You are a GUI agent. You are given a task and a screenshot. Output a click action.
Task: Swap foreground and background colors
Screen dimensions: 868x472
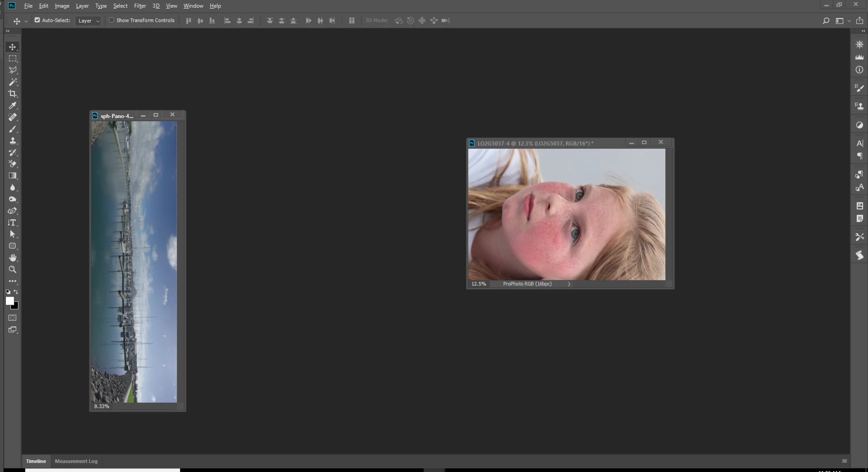16,292
